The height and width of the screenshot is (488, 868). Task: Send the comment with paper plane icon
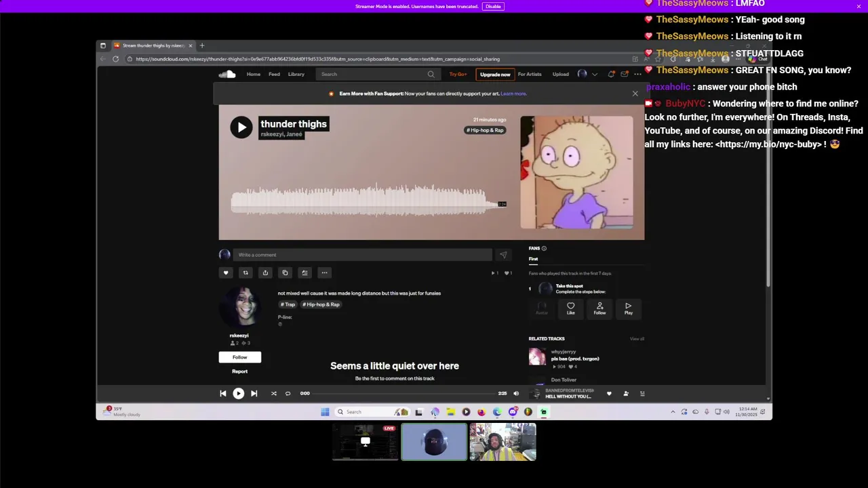click(x=503, y=255)
